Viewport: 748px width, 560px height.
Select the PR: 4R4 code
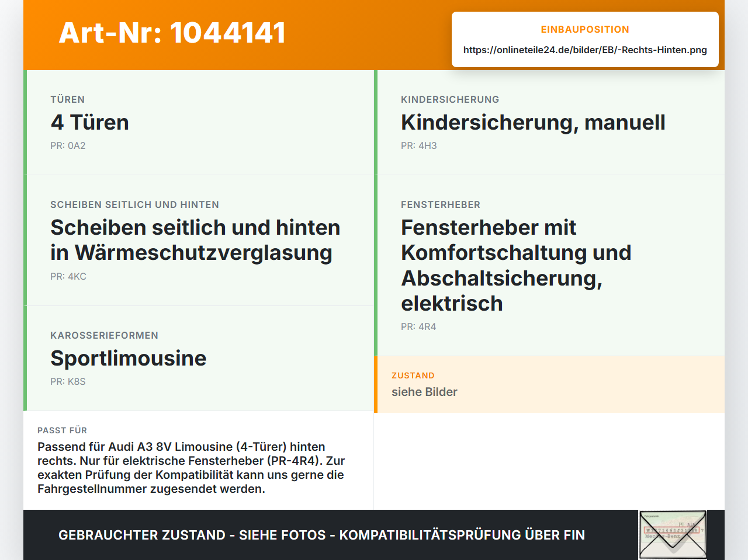418,327
